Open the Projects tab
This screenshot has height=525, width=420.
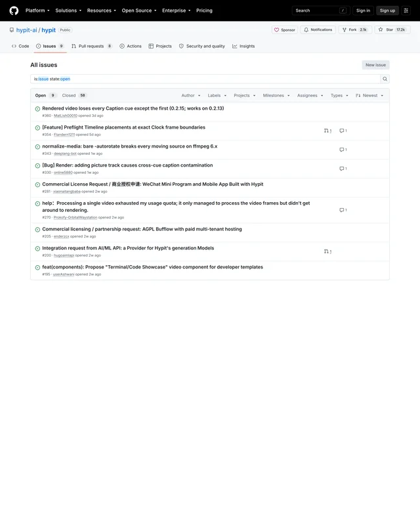pos(160,46)
